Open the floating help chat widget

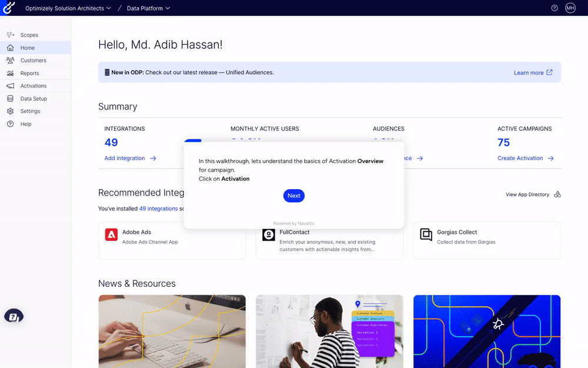14,316
